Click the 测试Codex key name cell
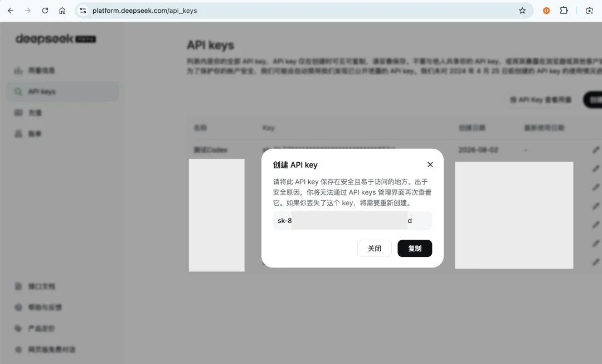This screenshot has width=602, height=364. click(x=210, y=150)
